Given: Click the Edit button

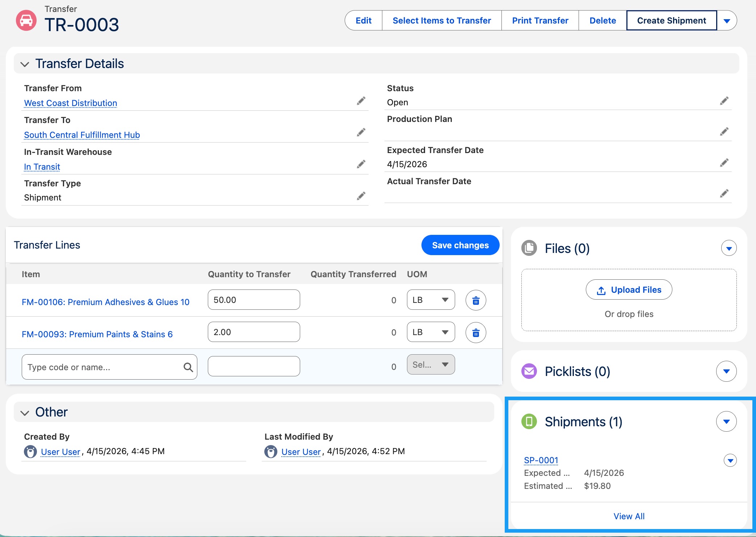Looking at the screenshot, I should point(364,21).
